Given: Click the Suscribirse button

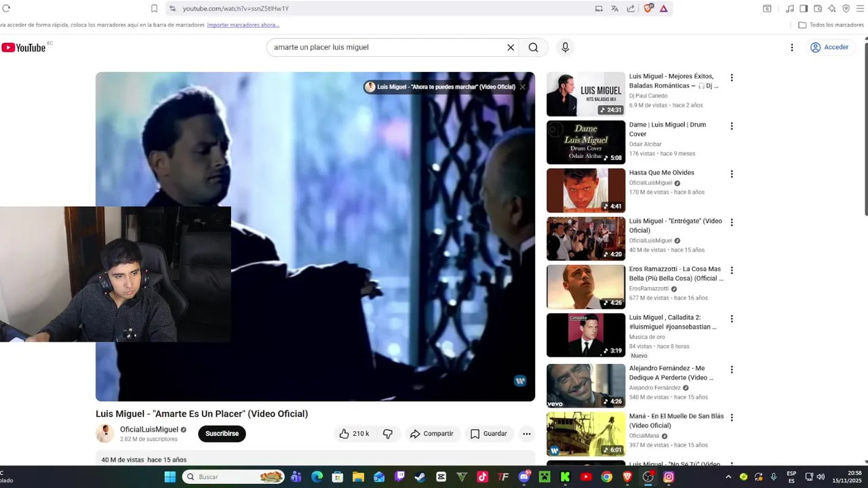Looking at the screenshot, I should click(x=222, y=434).
